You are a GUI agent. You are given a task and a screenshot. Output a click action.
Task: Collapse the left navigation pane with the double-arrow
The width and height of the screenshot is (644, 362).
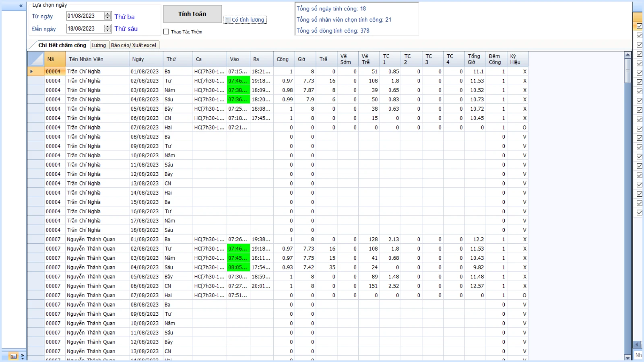(21, 6)
